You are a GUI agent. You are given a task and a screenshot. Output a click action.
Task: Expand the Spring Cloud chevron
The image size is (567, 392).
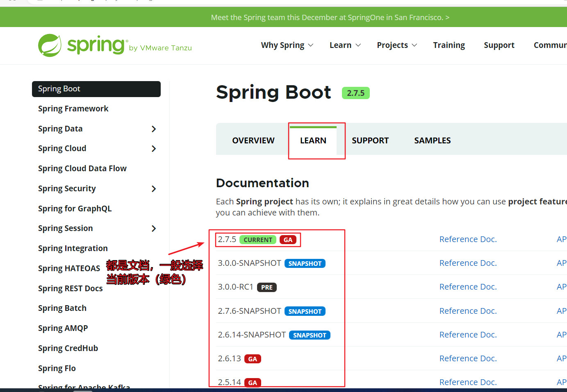click(154, 149)
